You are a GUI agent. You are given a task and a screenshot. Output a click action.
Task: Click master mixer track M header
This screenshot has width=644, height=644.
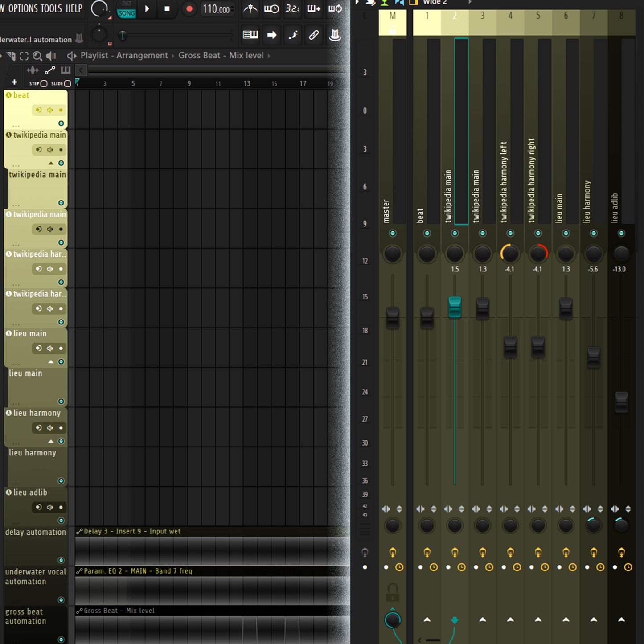click(393, 23)
